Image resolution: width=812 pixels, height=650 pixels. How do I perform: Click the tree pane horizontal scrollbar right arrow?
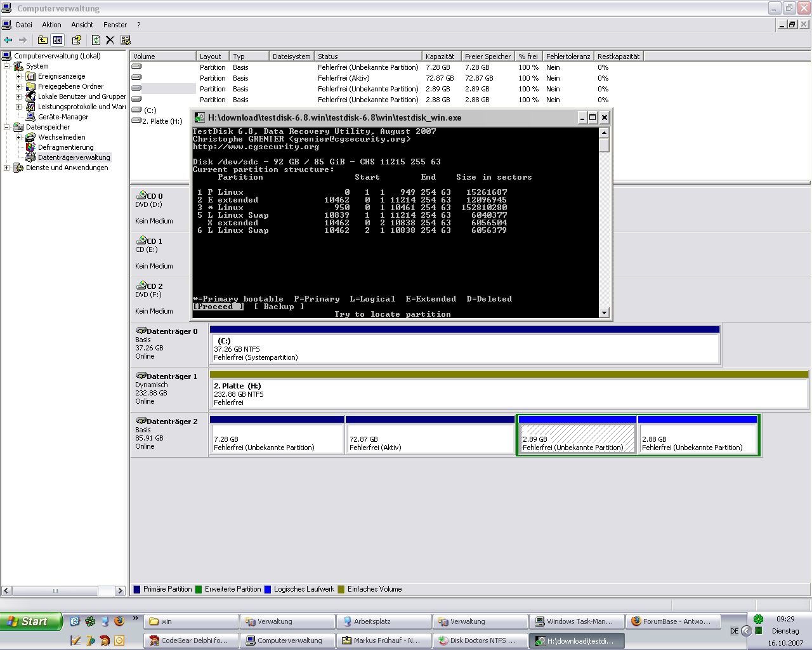(120, 590)
